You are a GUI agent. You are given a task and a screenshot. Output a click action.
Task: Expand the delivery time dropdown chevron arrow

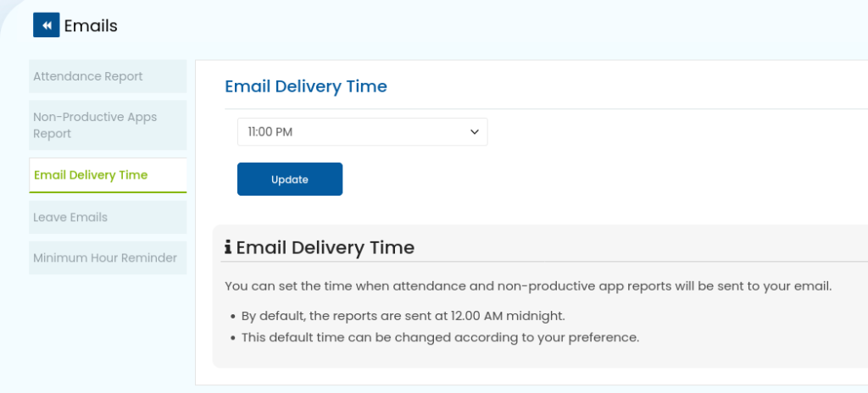474,132
